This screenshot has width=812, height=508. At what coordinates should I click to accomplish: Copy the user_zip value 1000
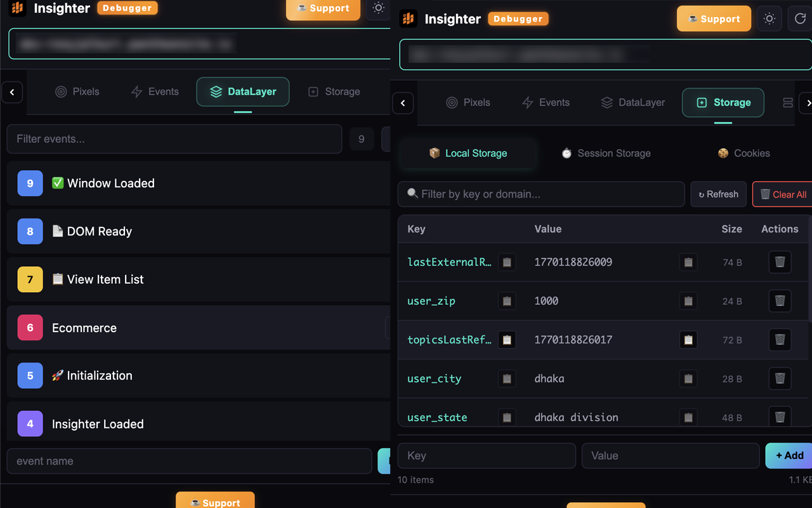[x=688, y=301]
